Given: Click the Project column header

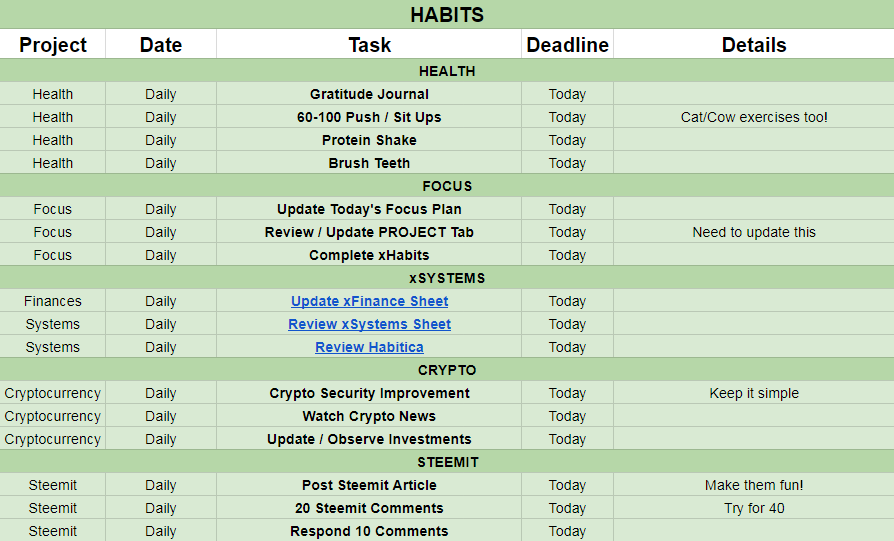Looking at the screenshot, I should tap(53, 45).
